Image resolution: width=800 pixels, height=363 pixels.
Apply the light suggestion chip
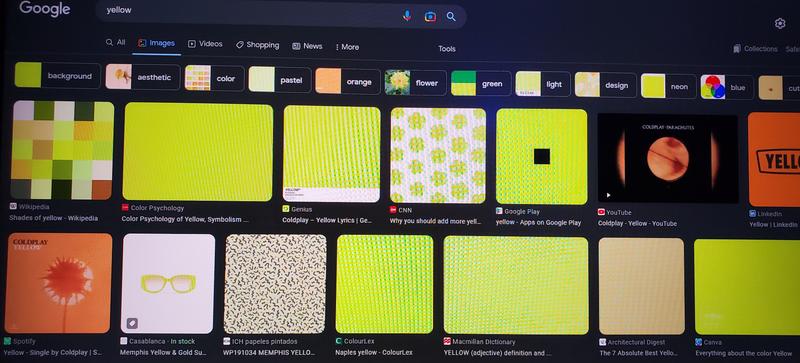pyautogui.click(x=543, y=84)
